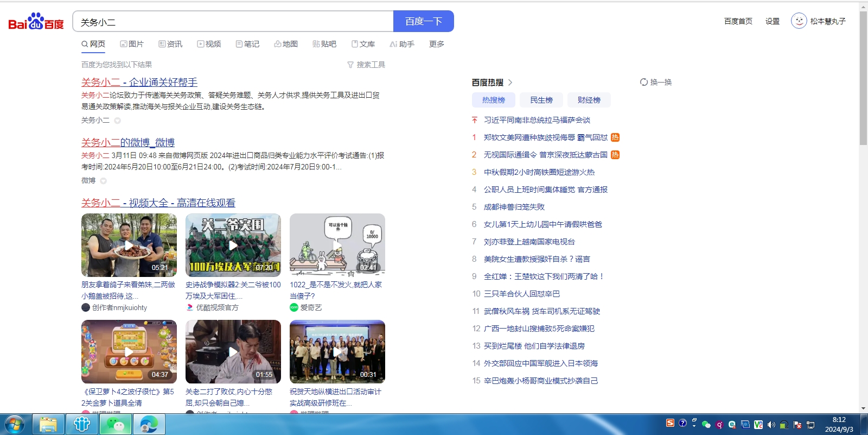
Task: Open hot topic 成都神兽归笼失败
Action: (514, 207)
